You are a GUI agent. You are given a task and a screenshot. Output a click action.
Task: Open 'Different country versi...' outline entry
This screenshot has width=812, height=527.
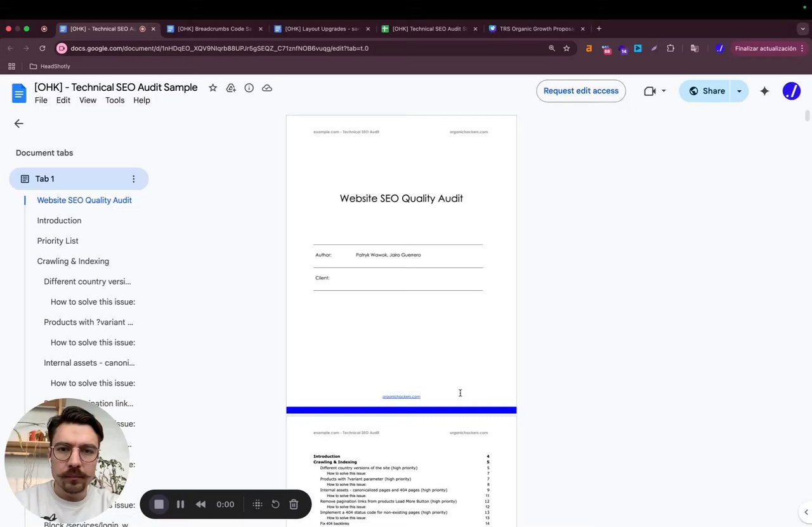click(x=88, y=281)
